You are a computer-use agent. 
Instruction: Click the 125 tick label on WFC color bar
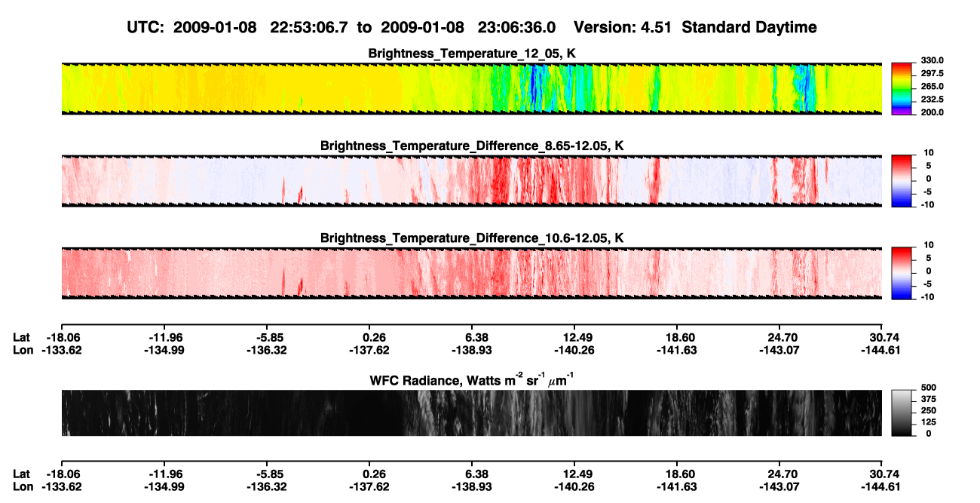(x=929, y=422)
